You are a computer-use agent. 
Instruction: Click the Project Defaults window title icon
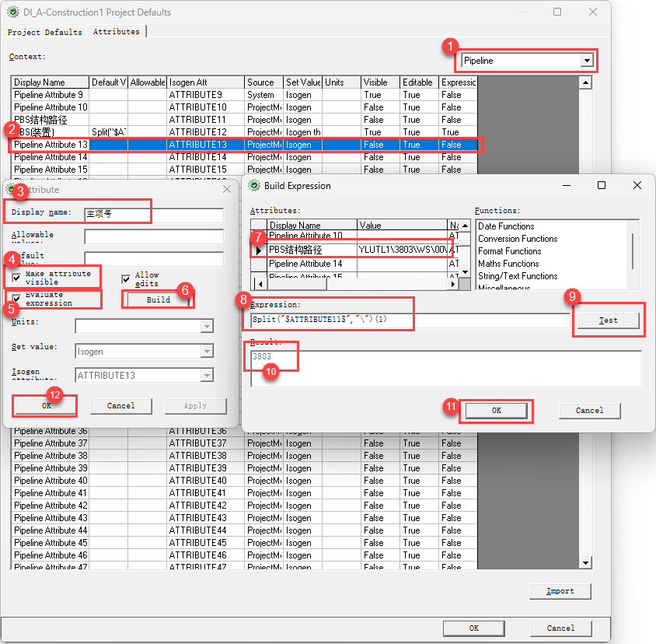tap(13, 12)
